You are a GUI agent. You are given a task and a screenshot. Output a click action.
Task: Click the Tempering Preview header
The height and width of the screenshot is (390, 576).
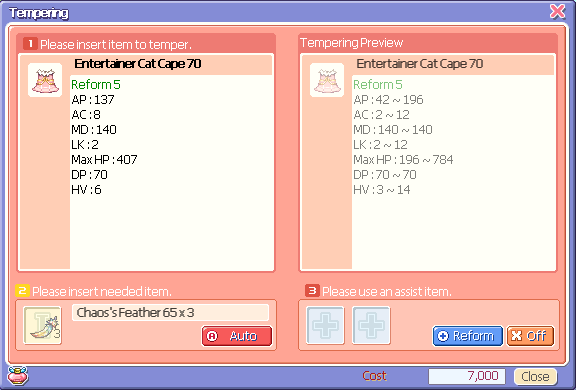pos(352,43)
